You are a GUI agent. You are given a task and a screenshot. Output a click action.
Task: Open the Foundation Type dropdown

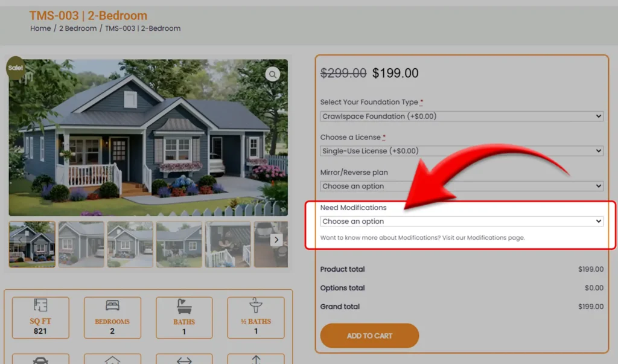[x=462, y=117]
